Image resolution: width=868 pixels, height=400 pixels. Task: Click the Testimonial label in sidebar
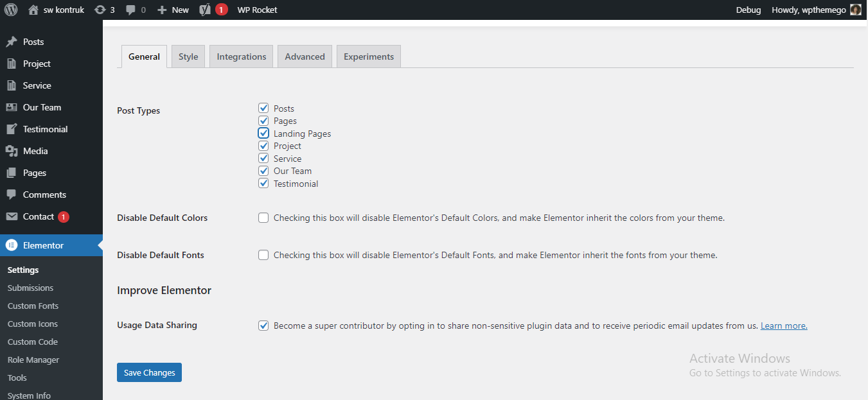pyautogui.click(x=45, y=129)
